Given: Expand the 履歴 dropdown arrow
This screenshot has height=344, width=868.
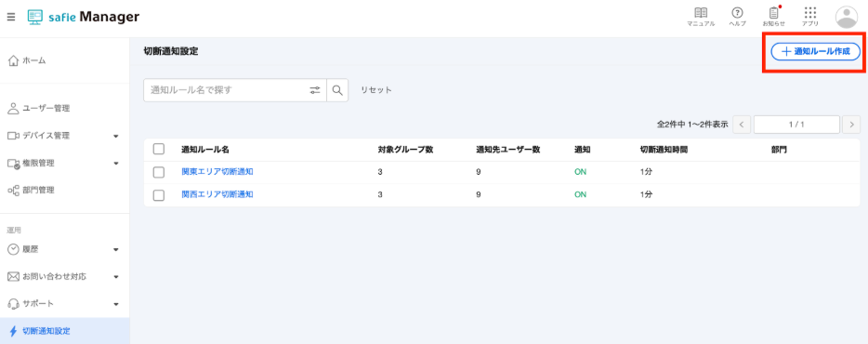Looking at the screenshot, I should (x=115, y=249).
